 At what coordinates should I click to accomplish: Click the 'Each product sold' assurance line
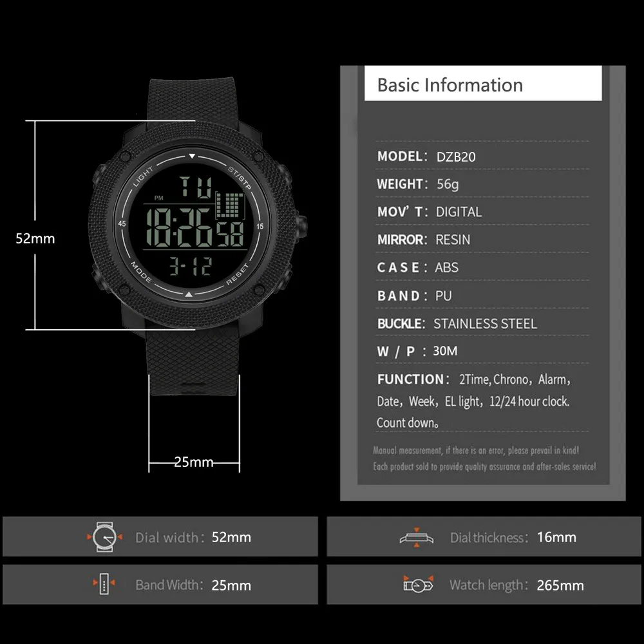[485, 466]
